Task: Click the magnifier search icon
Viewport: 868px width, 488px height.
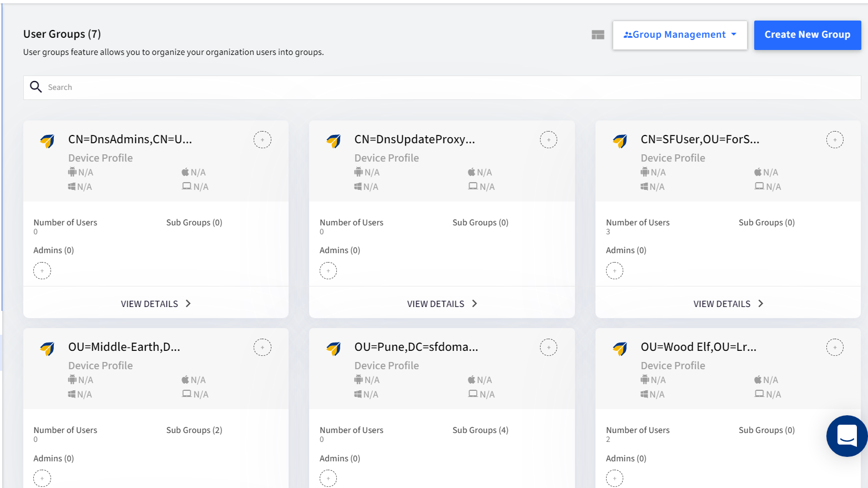Action: tap(36, 87)
